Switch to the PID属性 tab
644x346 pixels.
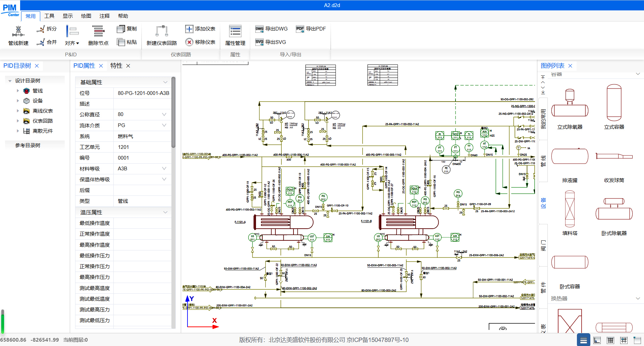point(84,66)
